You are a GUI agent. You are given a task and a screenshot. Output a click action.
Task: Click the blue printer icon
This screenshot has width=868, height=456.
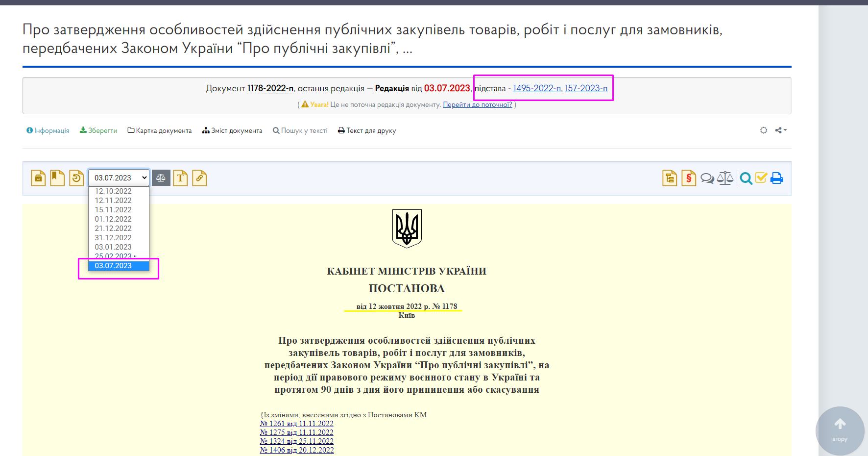[777, 178]
